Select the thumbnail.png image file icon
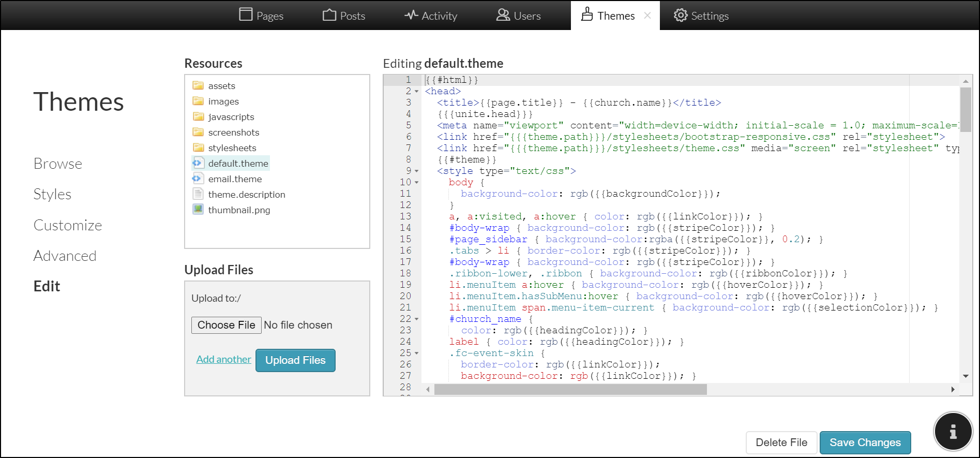The height and width of the screenshot is (458, 980). 198,210
